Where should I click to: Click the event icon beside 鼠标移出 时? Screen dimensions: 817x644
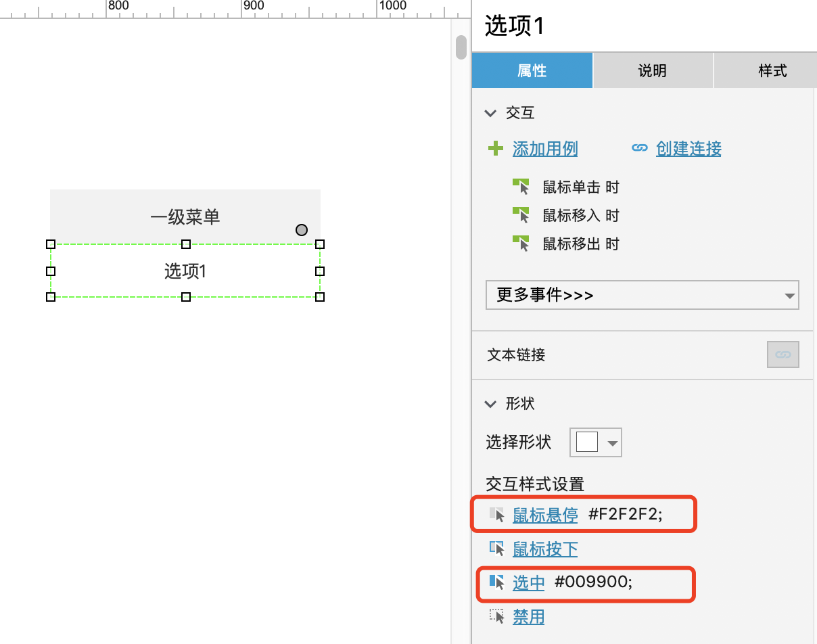pyautogui.click(x=521, y=244)
